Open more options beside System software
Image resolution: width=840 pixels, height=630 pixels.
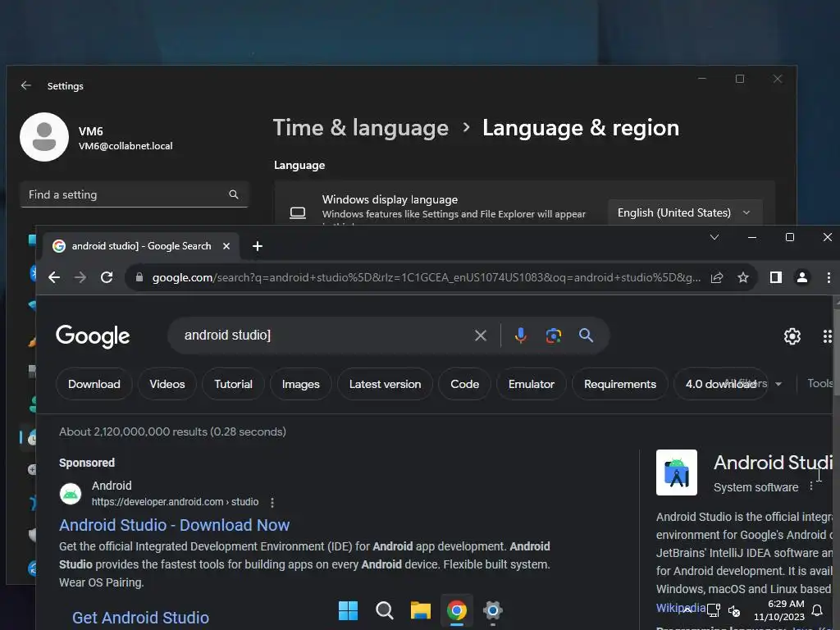811,486
